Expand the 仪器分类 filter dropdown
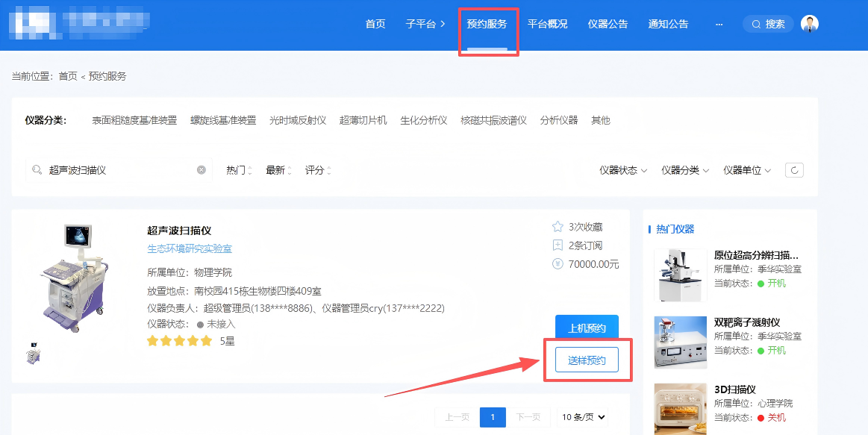 [684, 170]
